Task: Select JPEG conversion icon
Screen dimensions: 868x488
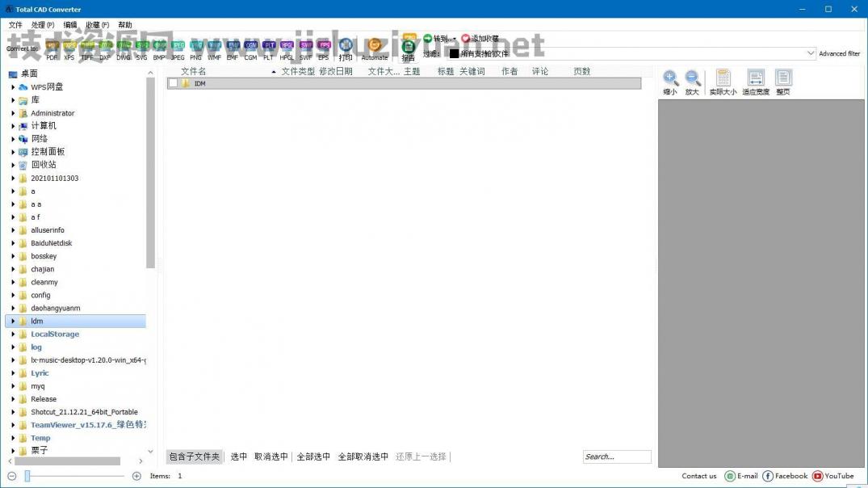Action: pyautogui.click(x=178, y=49)
